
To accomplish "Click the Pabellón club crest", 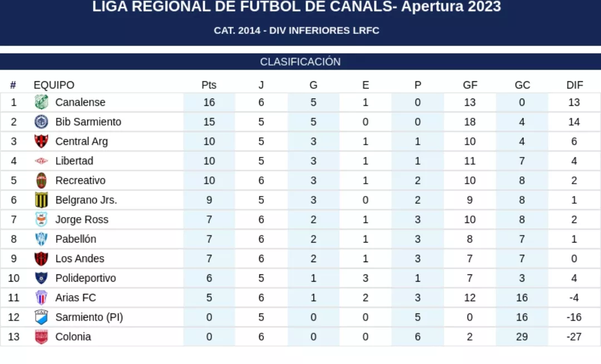I will [x=41, y=239].
